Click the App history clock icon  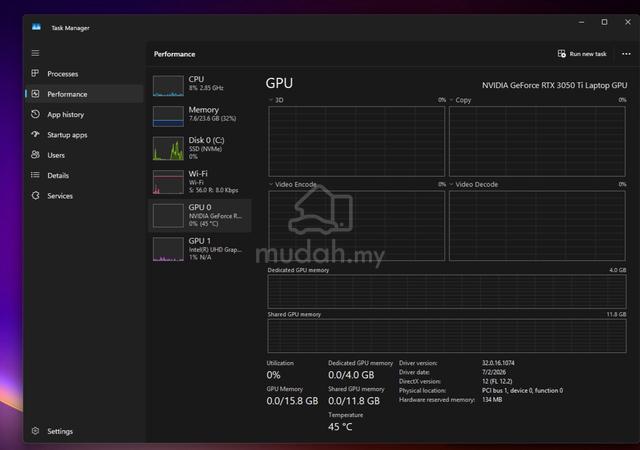point(36,114)
